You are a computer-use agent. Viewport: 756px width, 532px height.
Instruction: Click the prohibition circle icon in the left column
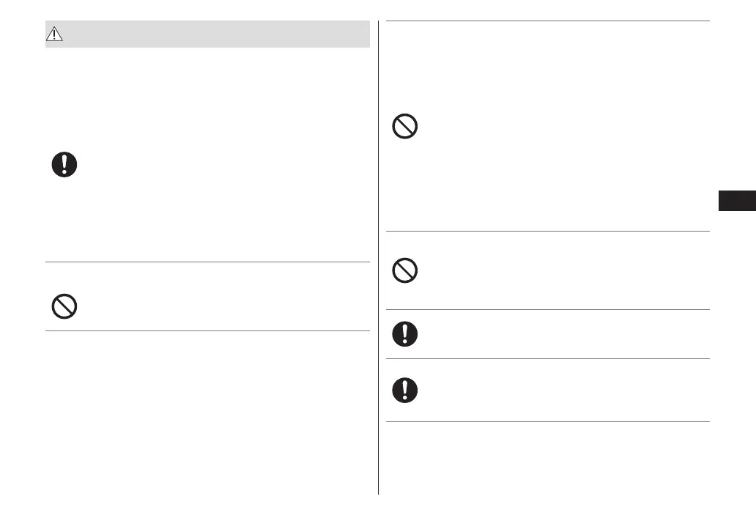coord(64,306)
